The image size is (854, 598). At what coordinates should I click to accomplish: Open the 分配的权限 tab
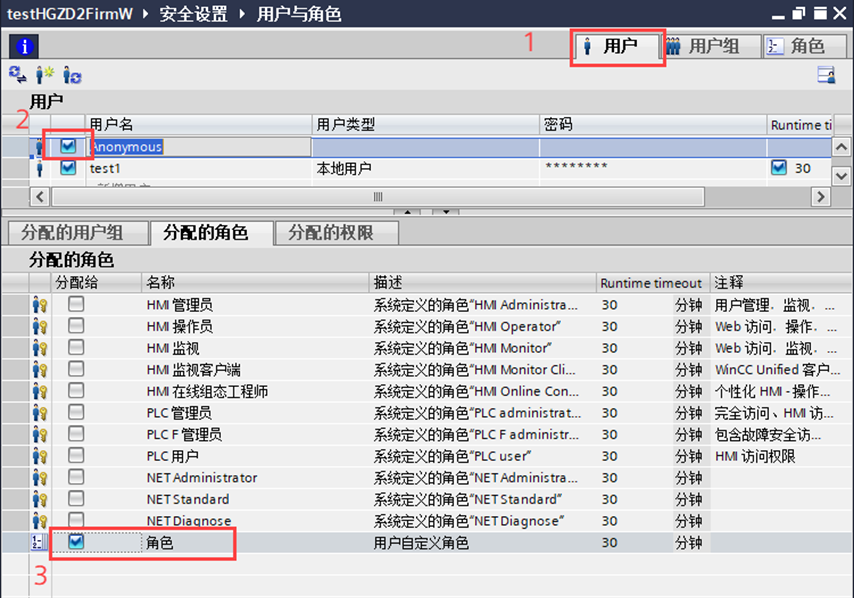point(331,232)
